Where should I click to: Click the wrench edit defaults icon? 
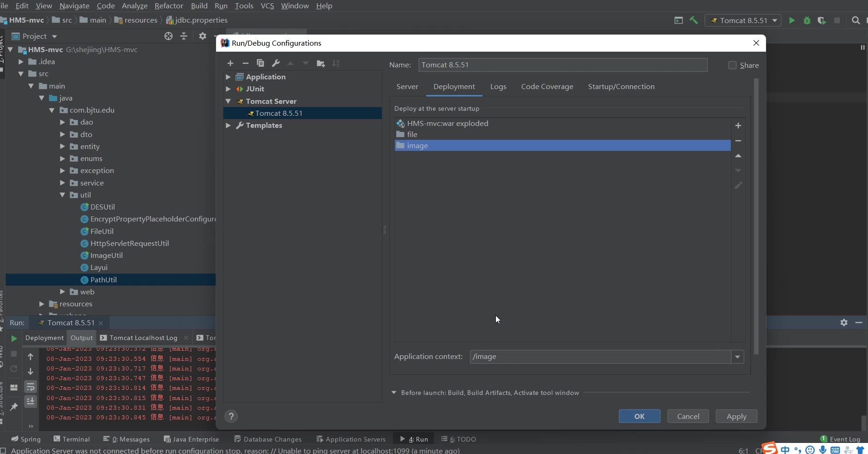[276, 63]
